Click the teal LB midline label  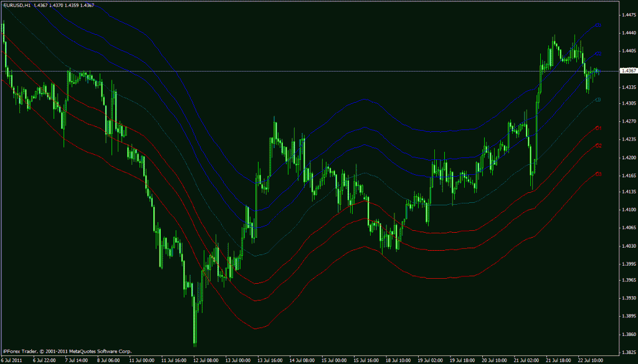point(598,100)
